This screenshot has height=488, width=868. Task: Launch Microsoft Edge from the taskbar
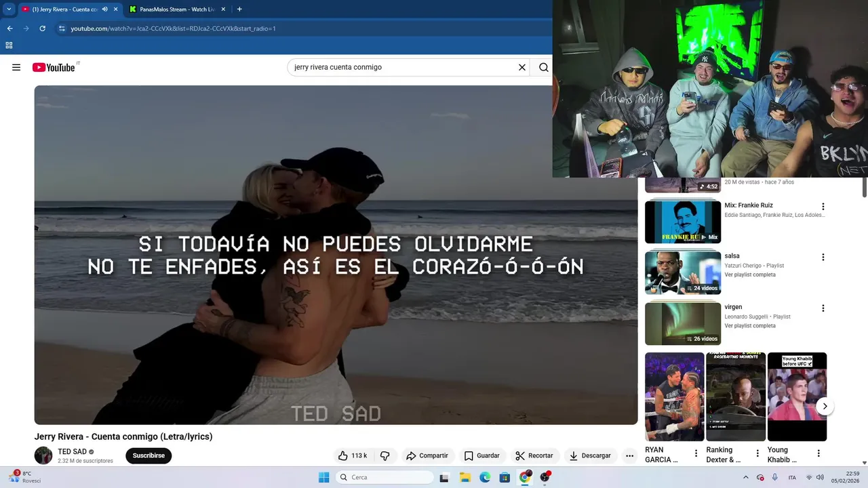tap(485, 477)
